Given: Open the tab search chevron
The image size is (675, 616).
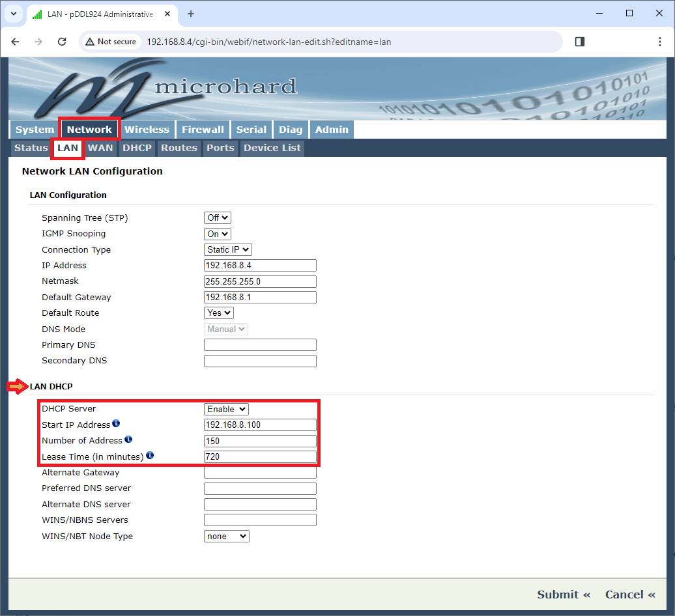Looking at the screenshot, I should (13, 14).
